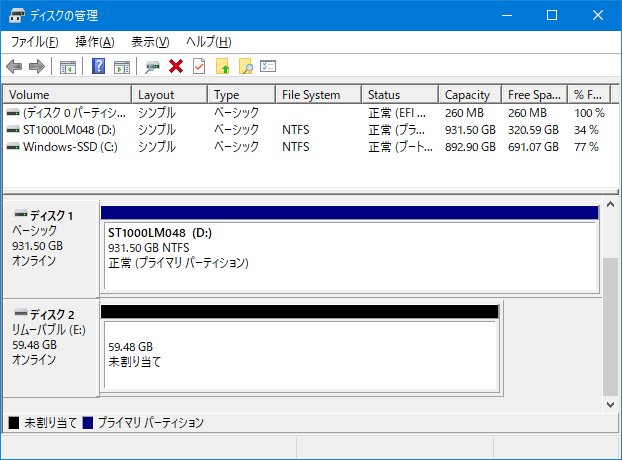
Task: Sort by the Type column header
Action: coord(242,95)
